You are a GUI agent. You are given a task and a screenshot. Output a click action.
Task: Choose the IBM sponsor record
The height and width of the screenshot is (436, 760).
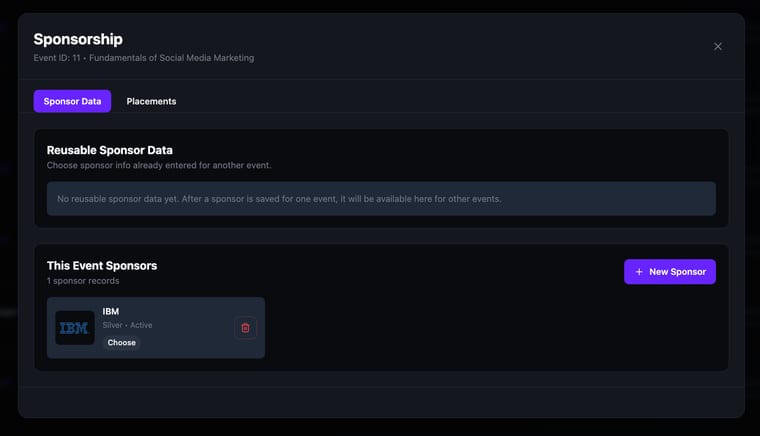[122, 343]
